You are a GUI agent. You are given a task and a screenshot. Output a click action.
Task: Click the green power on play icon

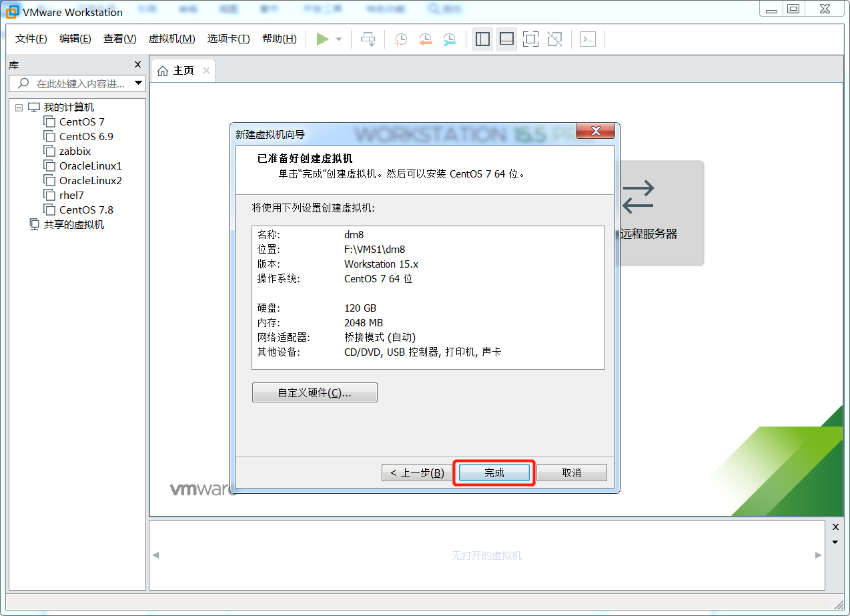322,39
